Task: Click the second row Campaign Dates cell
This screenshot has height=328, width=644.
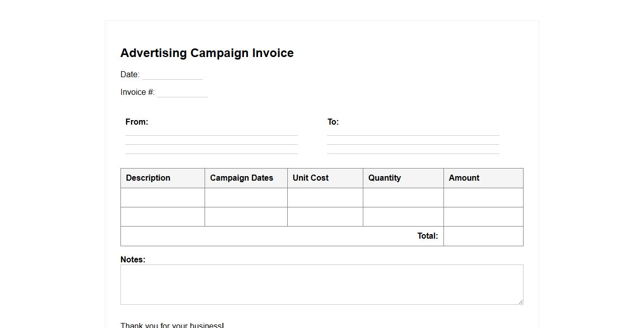Action: 246,216
